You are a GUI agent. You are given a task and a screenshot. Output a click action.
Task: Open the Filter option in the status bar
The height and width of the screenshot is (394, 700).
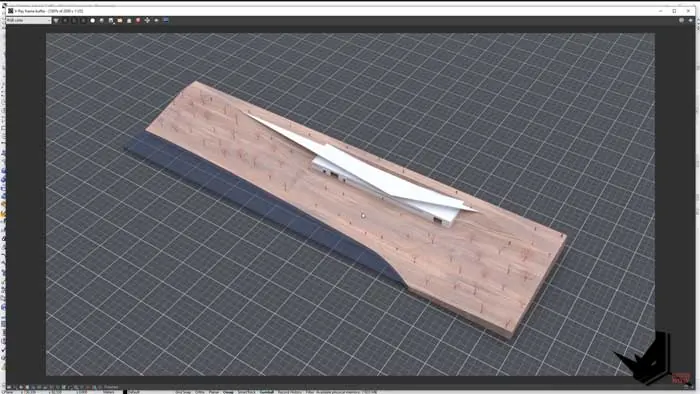click(x=309, y=392)
